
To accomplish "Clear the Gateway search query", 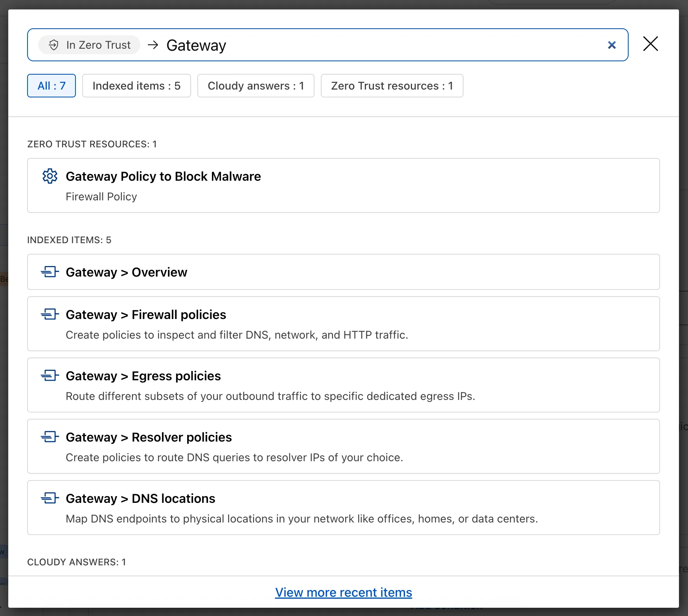I will [x=612, y=45].
